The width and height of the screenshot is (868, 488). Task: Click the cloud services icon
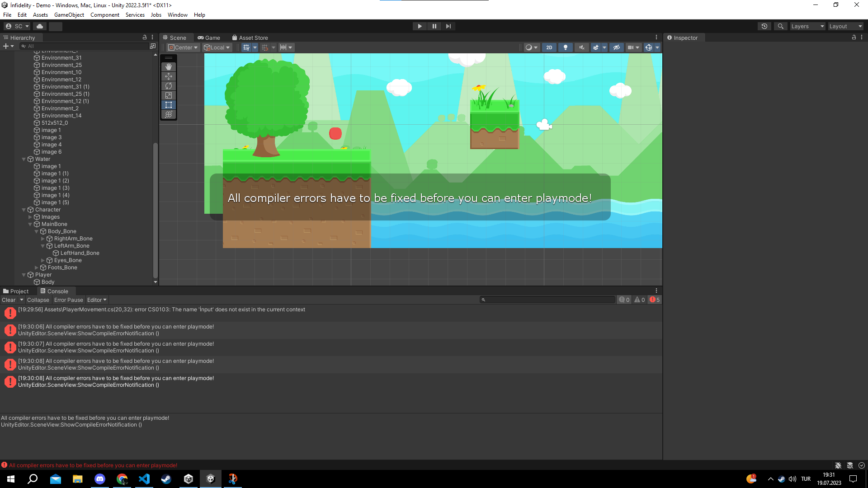pyautogui.click(x=40, y=26)
